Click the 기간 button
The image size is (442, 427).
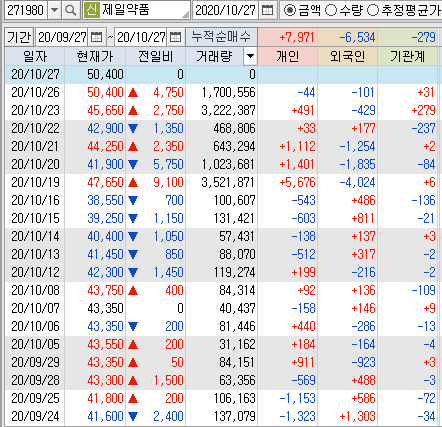(19, 37)
